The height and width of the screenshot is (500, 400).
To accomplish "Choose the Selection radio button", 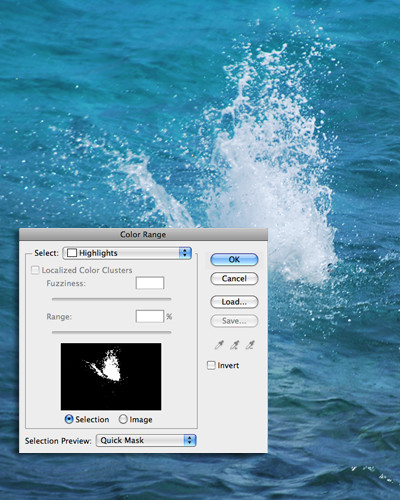I will pos(69,419).
